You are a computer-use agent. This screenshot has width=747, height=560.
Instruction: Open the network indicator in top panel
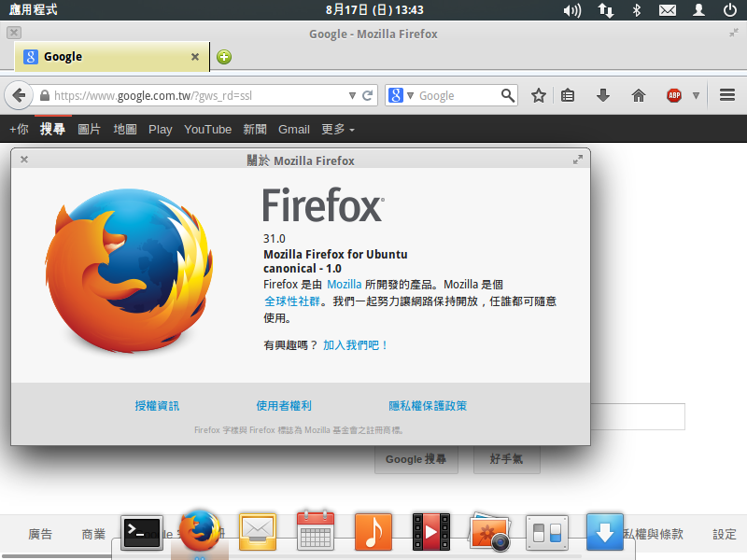click(x=605, y=10)
